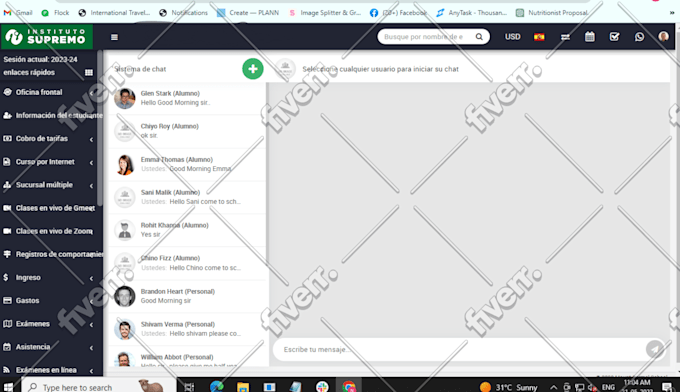Click Oficina frontal sidebar icon
This screenshot has height=392, width=680.
(x=7, y=92)
